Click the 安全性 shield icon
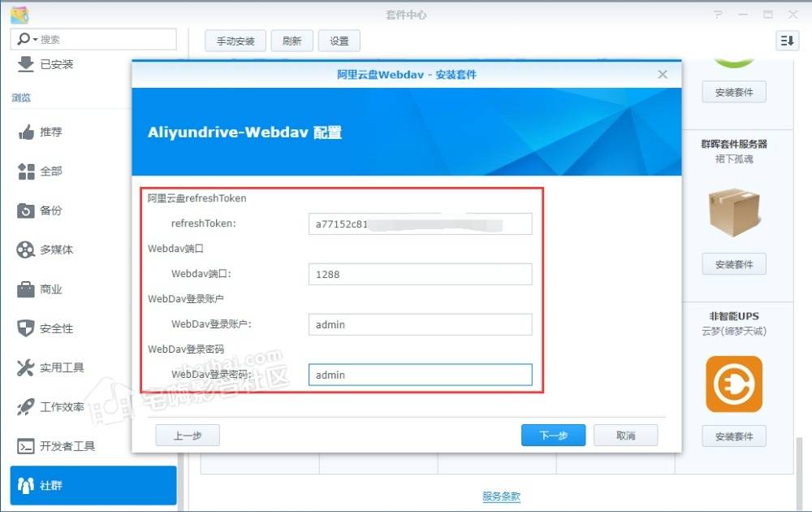Viewport: 812px width, 512px height. point(25,328)
